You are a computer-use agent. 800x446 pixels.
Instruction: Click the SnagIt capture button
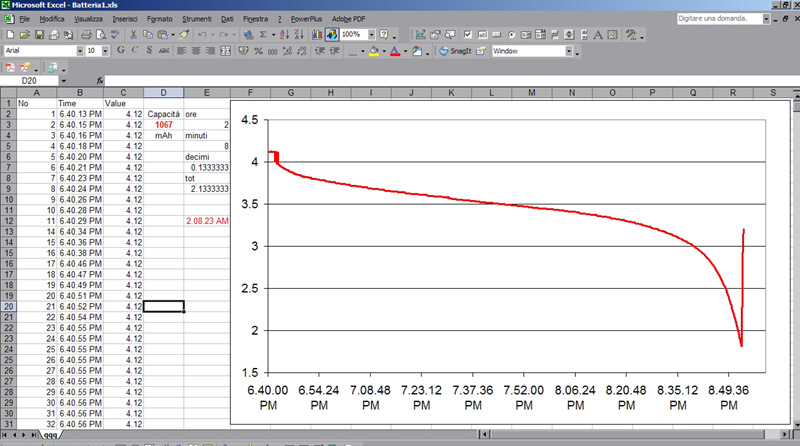click(x=455, y=51)
